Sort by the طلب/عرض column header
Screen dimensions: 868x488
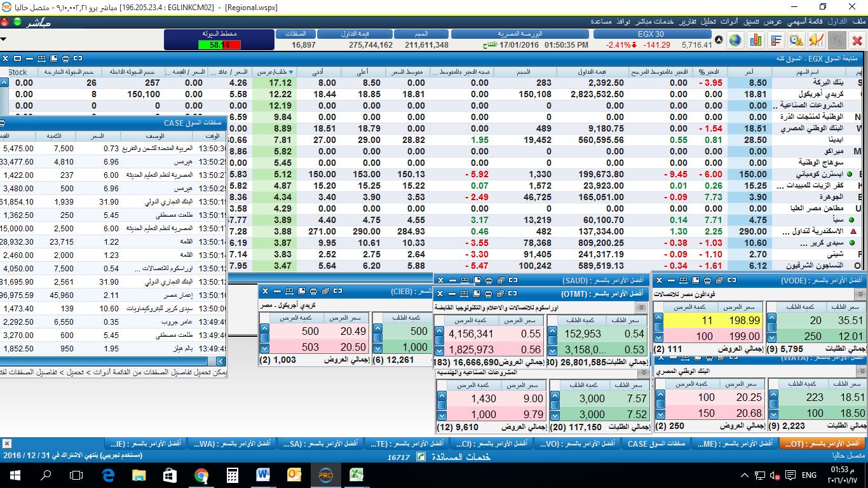click(274, 72)
